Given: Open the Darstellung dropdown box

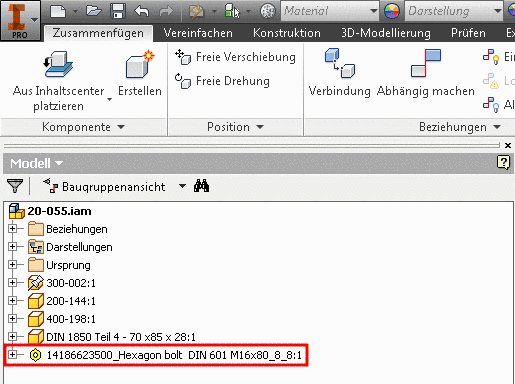Looking at the screenshot, I should [x=453, y=11].
